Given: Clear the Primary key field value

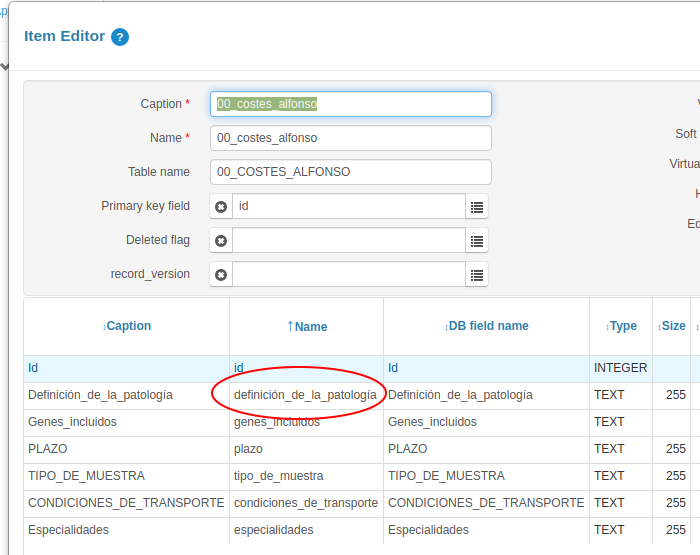Looking at the screenshot, I should [x=221, y=206].
